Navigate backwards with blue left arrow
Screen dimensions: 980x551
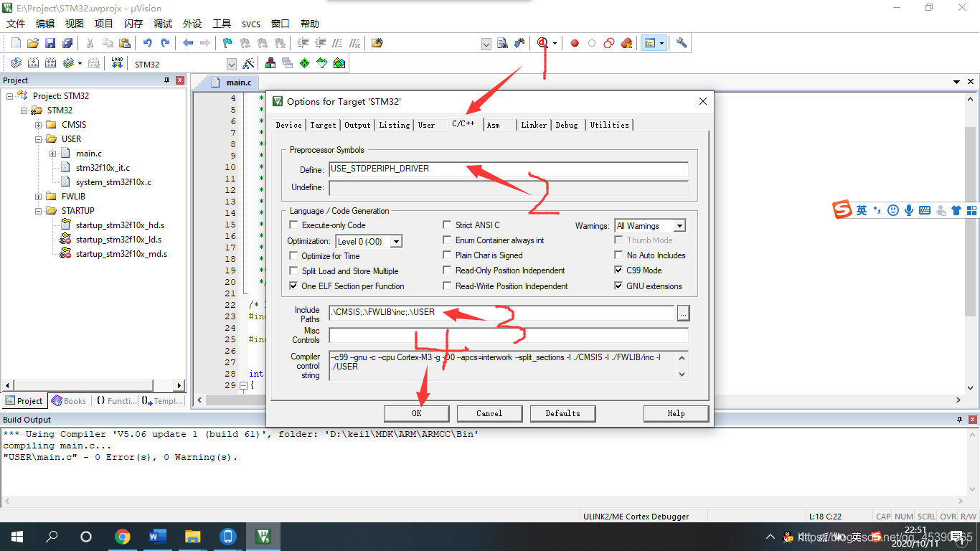188,43
